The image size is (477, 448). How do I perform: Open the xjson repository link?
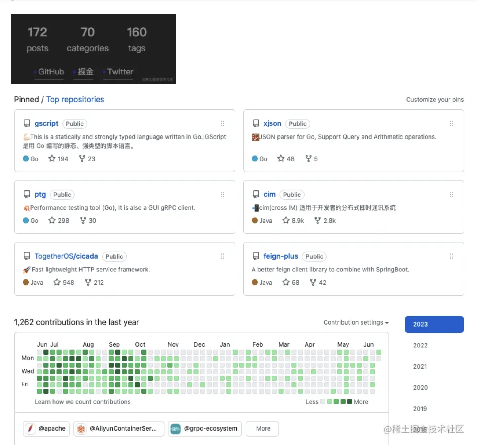272,123
